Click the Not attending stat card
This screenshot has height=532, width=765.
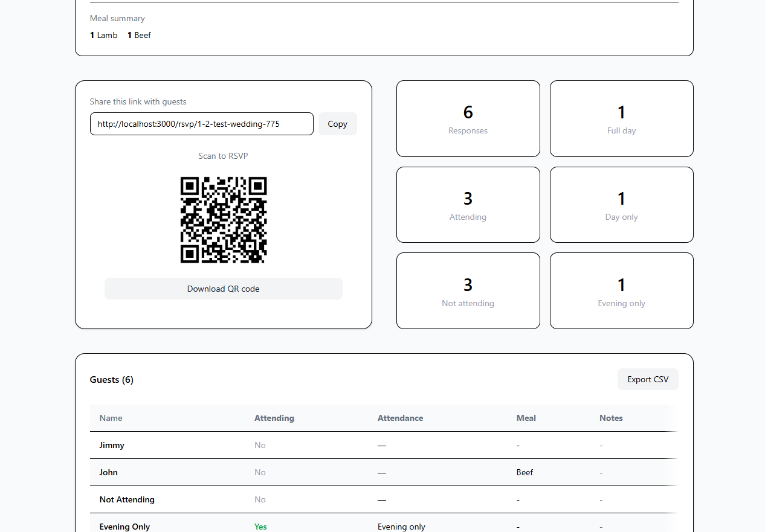(x=468, y=290)
